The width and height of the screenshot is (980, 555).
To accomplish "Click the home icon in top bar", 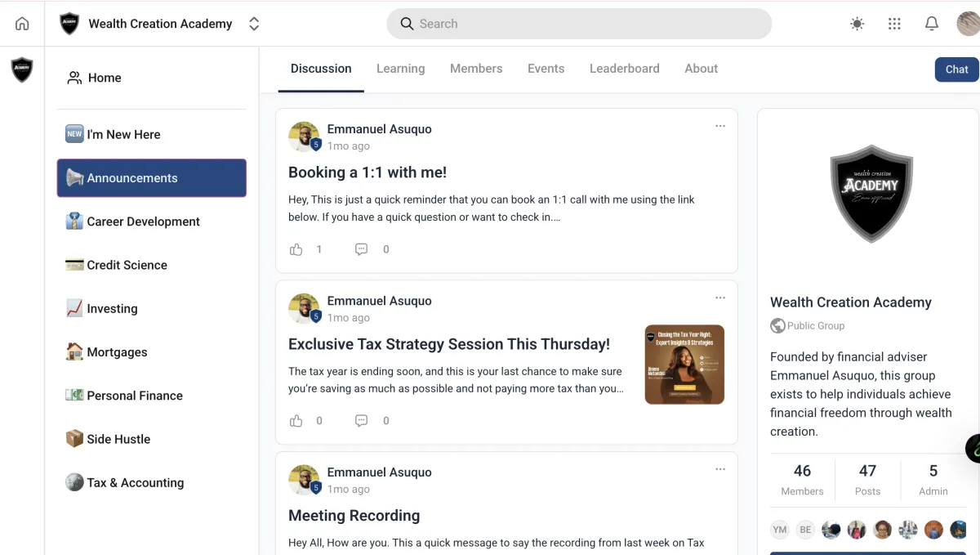I will click(22, 24).
